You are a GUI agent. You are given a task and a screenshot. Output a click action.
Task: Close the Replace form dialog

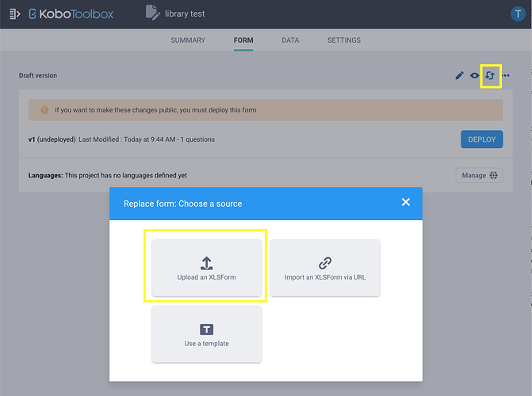tap(406, 203)
